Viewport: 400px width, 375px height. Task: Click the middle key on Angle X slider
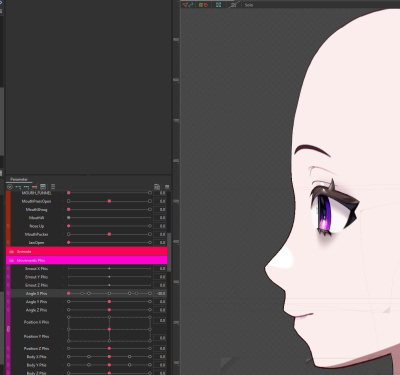tap(109, 293)
